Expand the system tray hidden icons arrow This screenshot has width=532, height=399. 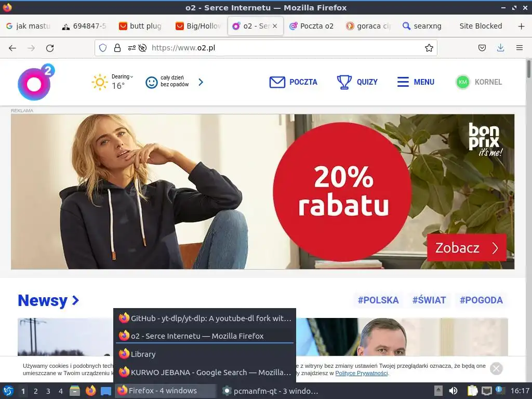tap(438, 391)
